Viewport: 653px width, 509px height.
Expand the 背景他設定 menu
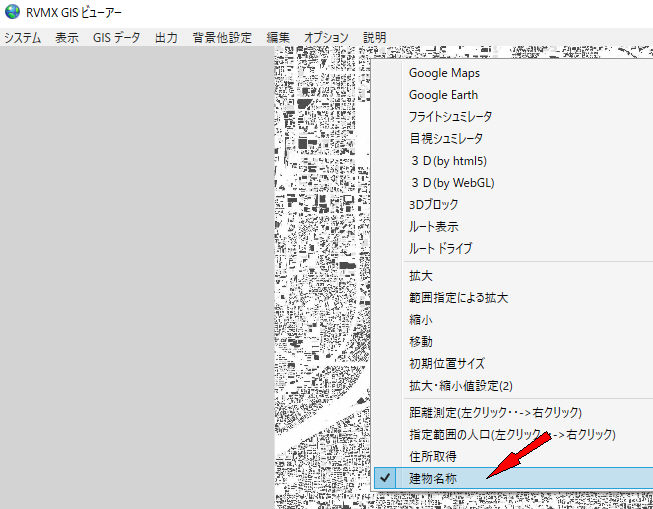tap(222, 38)
